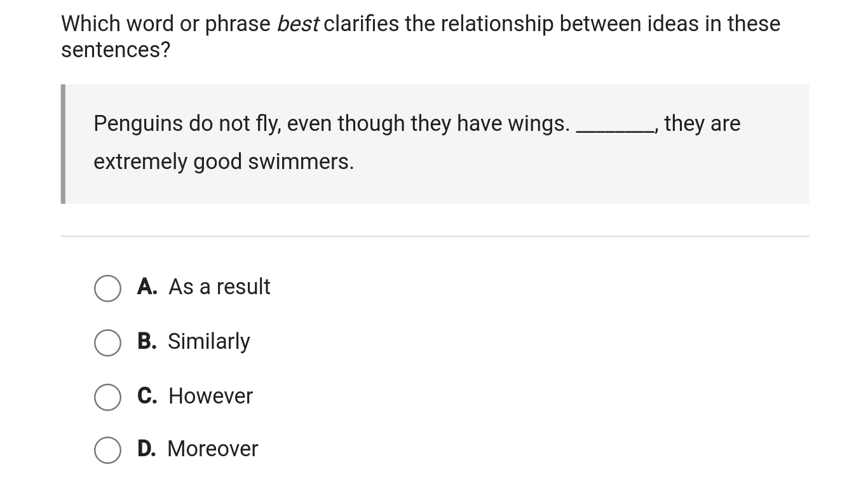This screenshot has height=488, width=868.
Task: Click the bold letter "A." label
Action: pos(147,287)
